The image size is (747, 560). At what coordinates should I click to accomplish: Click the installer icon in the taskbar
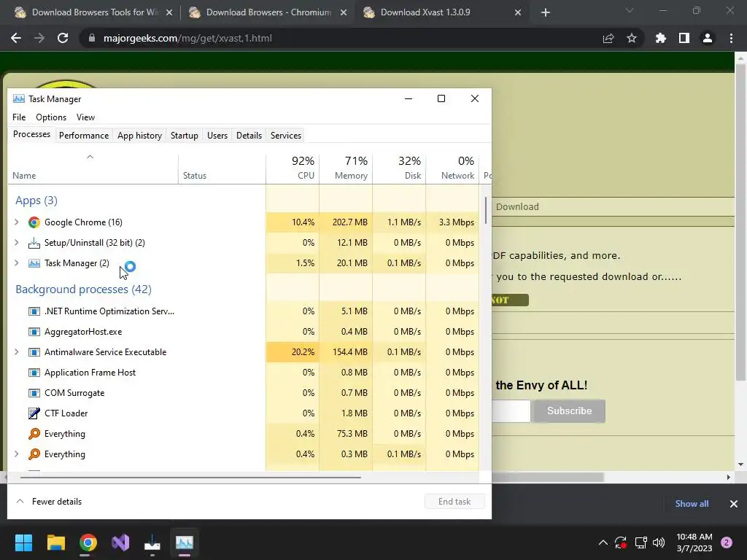152,542
